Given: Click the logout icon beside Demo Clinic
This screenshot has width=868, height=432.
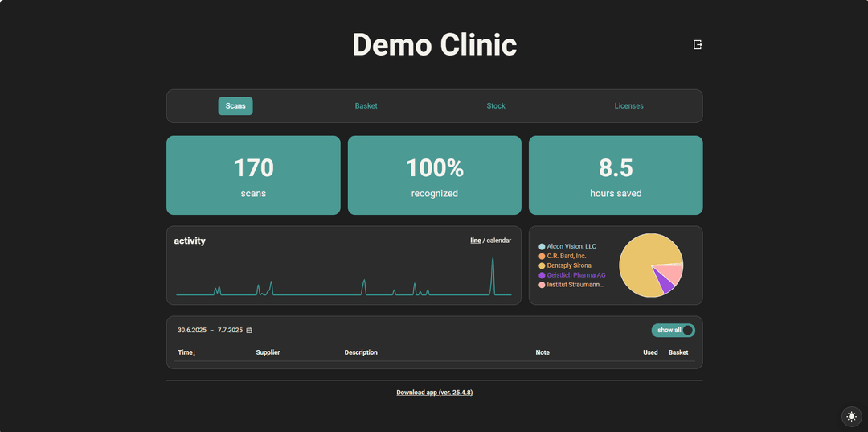Looking at the screenshot, I should (x=698, y=45).
